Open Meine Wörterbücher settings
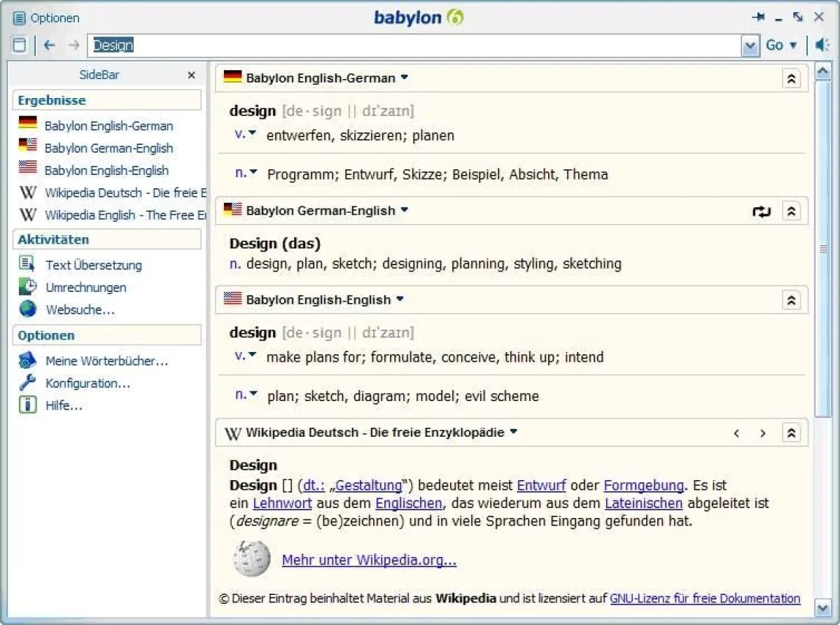Screen dimensions: 840x625 coord(96,360)
